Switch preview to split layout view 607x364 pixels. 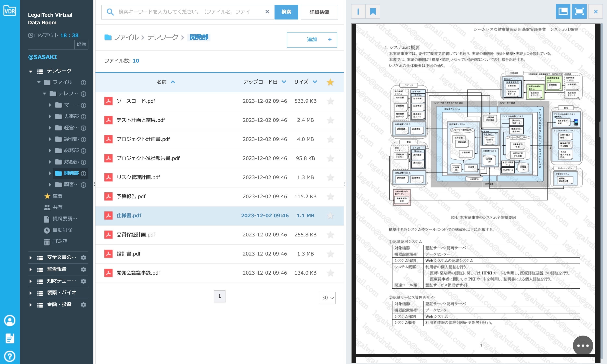[x=563, y=12]
